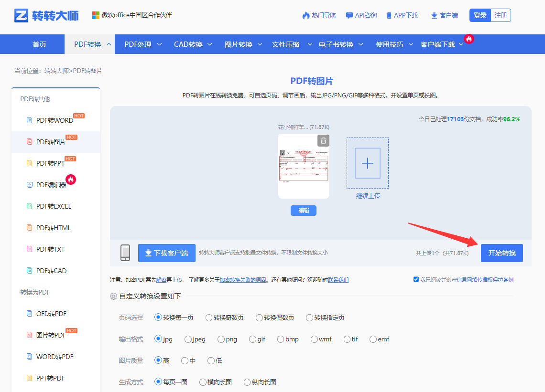This screenshot has height=392, width=545.
Task: Click the uploaded PDF invoice thumbnail
Action: 304,166
